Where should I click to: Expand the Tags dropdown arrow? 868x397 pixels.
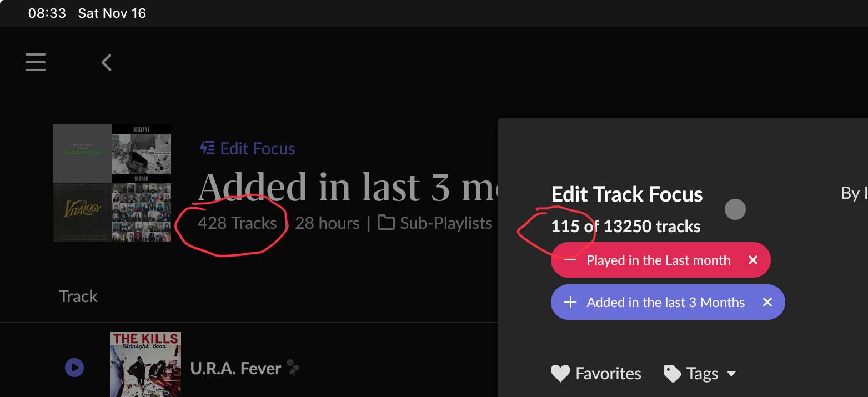(x=731, y=374)
